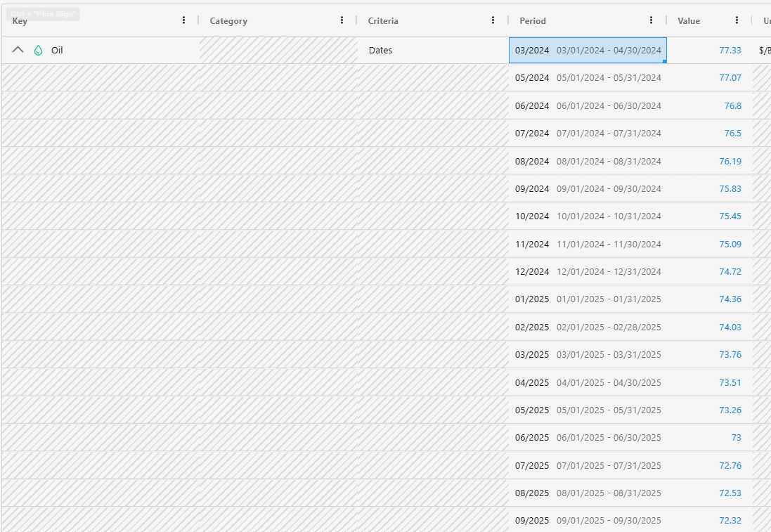Click the Criteria column header
The image size is (771, 532).
[383, 21]
